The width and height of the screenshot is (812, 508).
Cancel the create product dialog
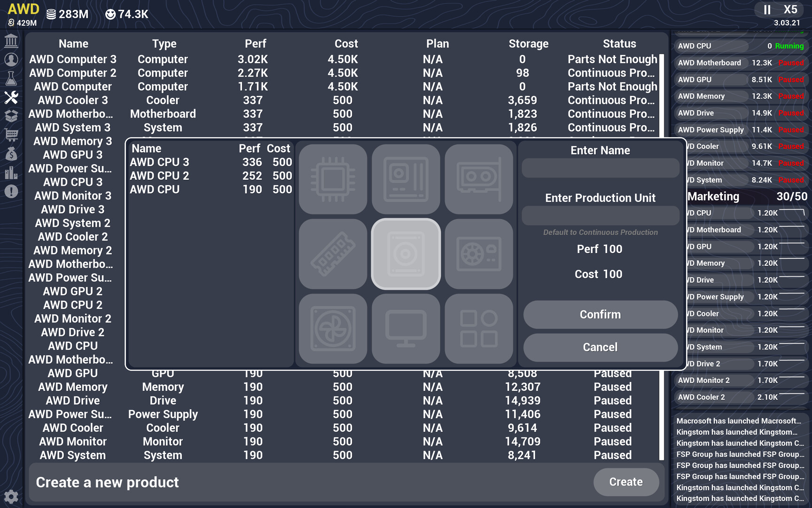coord(600,347)
